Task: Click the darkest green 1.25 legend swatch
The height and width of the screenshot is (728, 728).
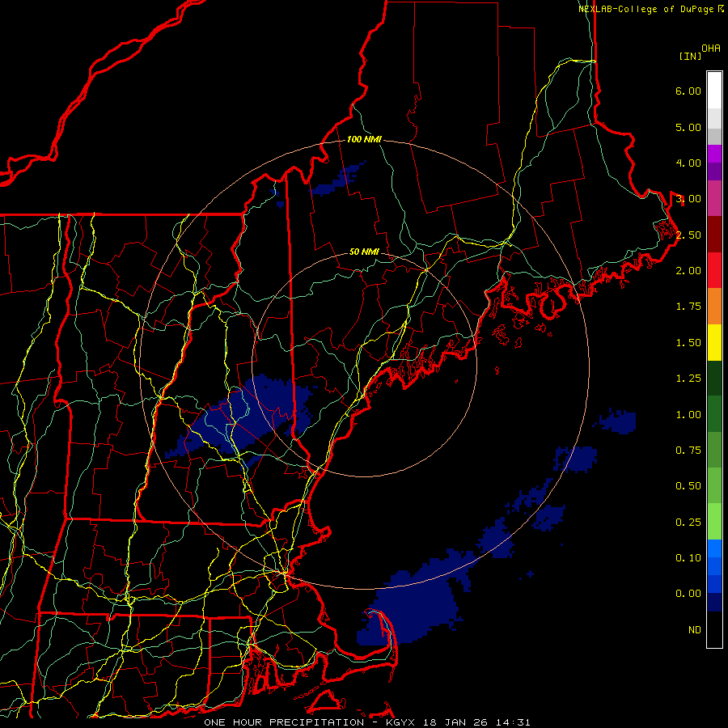Action: pos(714,378)
